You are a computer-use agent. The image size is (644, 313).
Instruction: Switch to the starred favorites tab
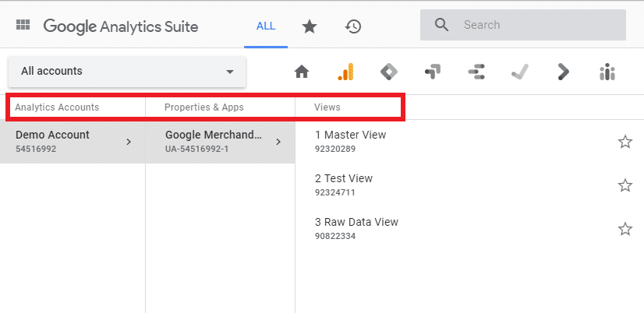(x=310, y=26)
